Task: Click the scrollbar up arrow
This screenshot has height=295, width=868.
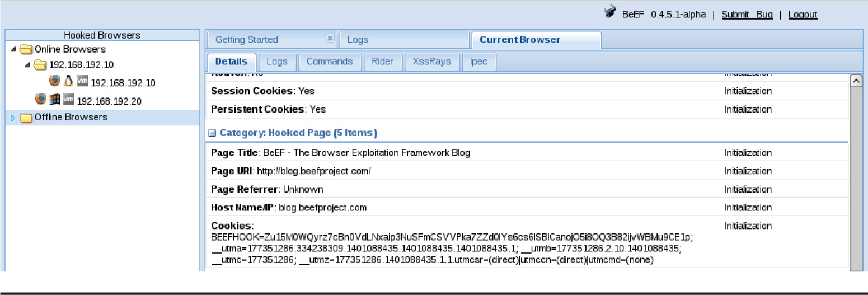Action: [856, 81]
